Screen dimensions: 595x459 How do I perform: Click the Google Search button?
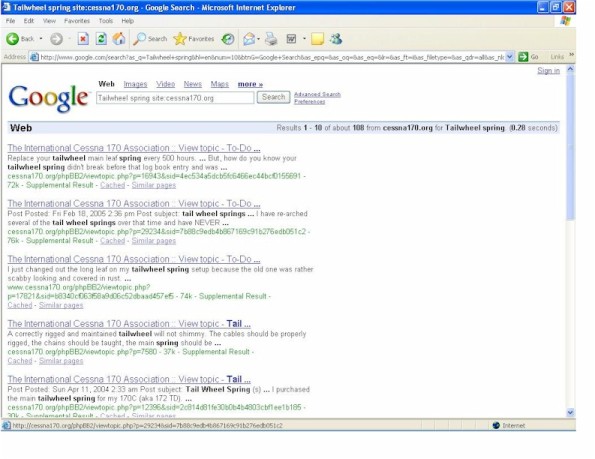pos(273,97)
